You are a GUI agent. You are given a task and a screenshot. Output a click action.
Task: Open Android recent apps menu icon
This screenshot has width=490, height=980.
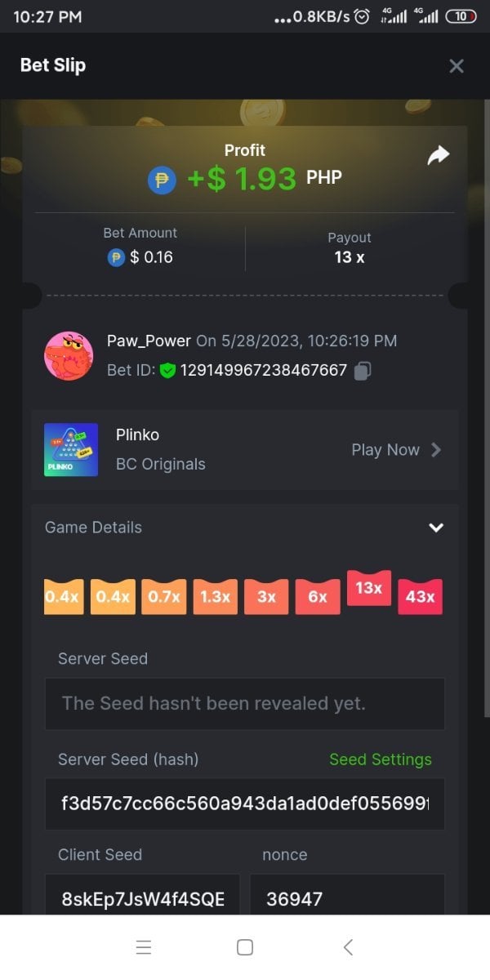144,947
